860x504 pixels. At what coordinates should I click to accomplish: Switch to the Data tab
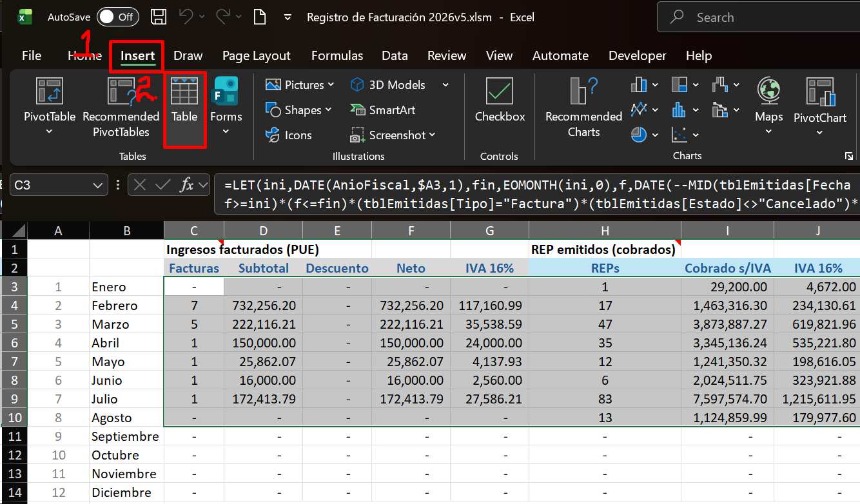click(x=395, y=55)
